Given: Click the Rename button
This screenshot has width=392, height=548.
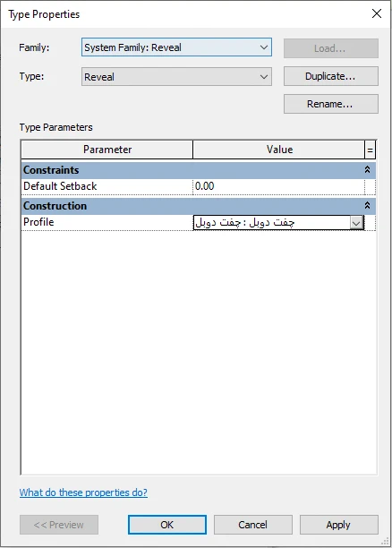Looking at the screenshot, I should [x=330, y=104].
